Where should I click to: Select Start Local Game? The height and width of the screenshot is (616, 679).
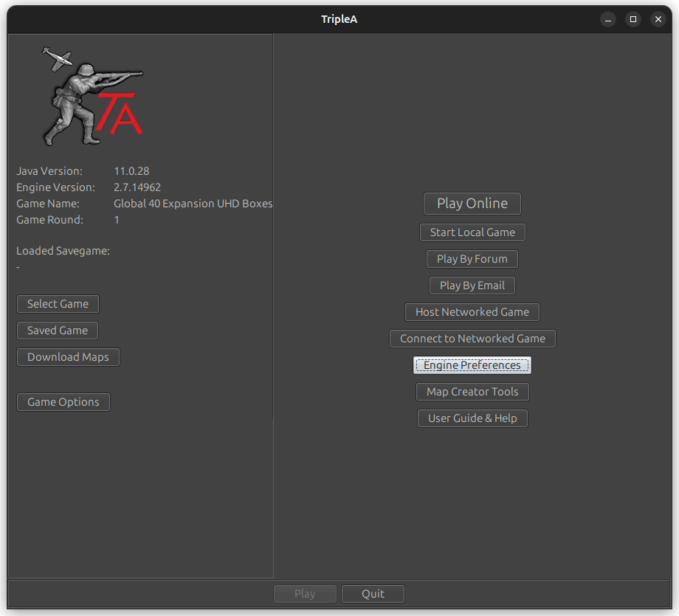click(472, 232)
